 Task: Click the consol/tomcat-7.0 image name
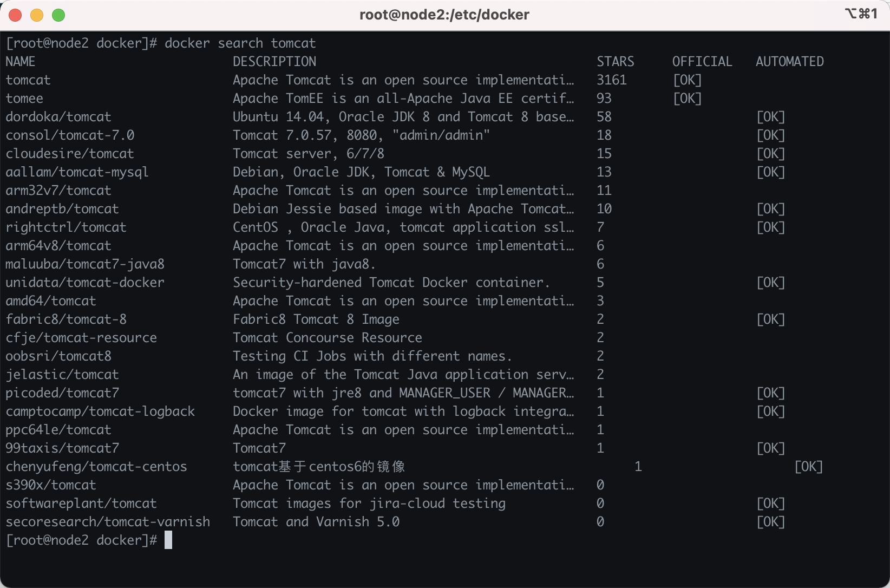tap(70, 135)
